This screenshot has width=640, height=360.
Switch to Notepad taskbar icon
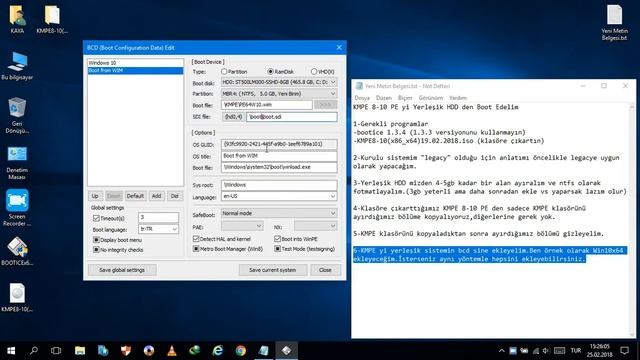[264, 351]
